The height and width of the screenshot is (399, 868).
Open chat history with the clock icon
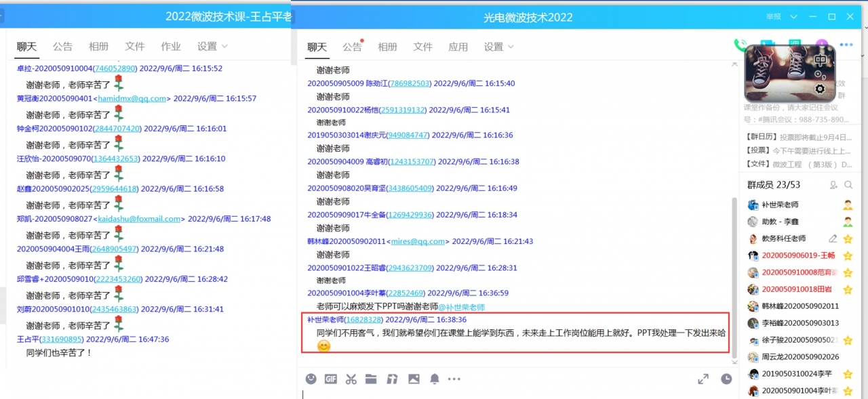click(726, 379)
